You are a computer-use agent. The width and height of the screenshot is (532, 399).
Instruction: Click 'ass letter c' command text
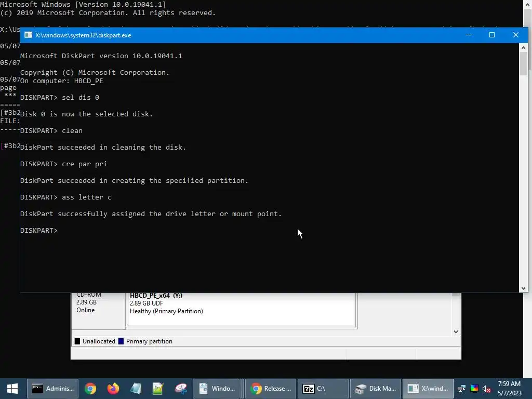pyautogui.click(x=87, y=197)
